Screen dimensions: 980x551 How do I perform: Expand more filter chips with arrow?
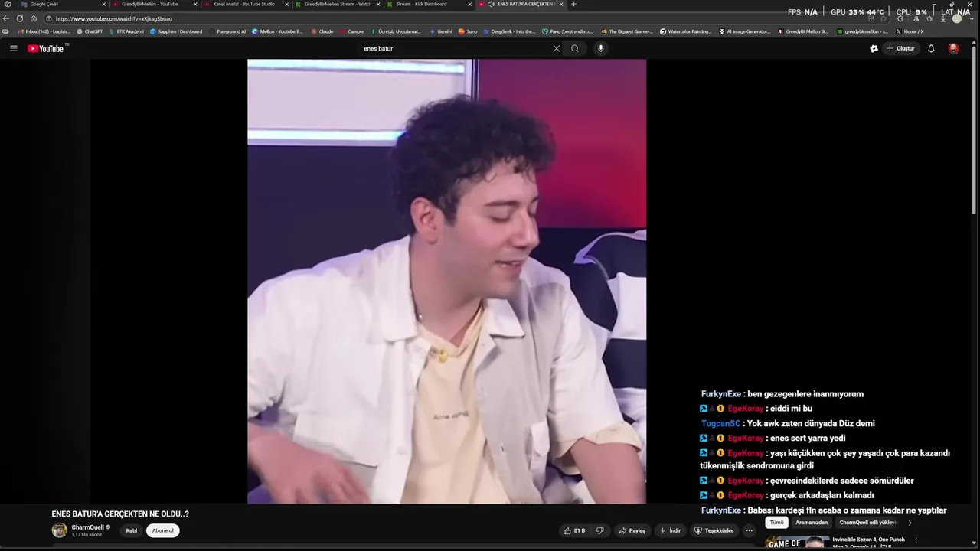pos(910,523)
